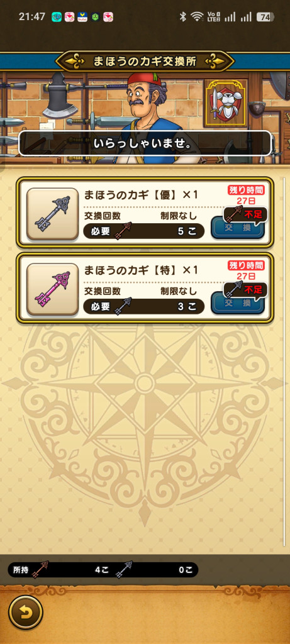Tap 交換 button for まほうのカギ【特】
Viewport: 290px width, 644px height.
(238, 303)
